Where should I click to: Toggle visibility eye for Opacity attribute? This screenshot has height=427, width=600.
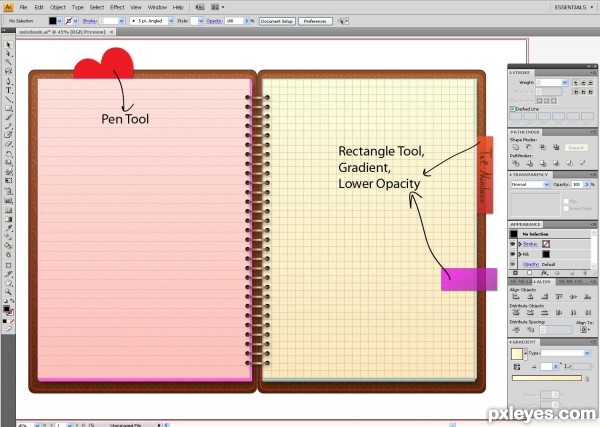tap(513, 264)
